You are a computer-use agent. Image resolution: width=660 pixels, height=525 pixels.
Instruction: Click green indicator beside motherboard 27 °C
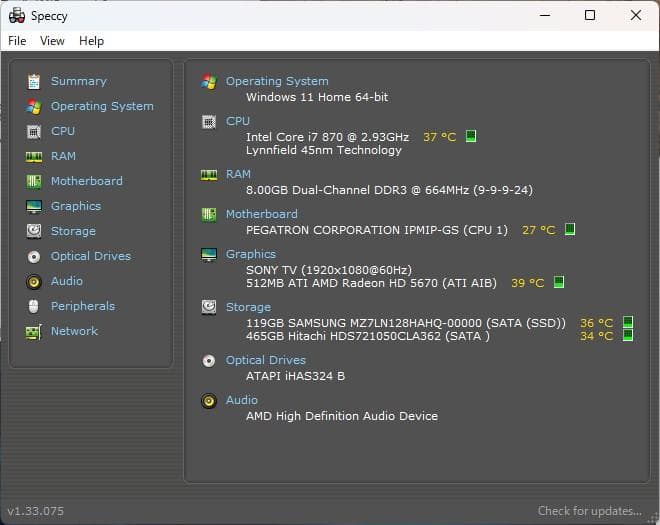[x=570, y=229]
